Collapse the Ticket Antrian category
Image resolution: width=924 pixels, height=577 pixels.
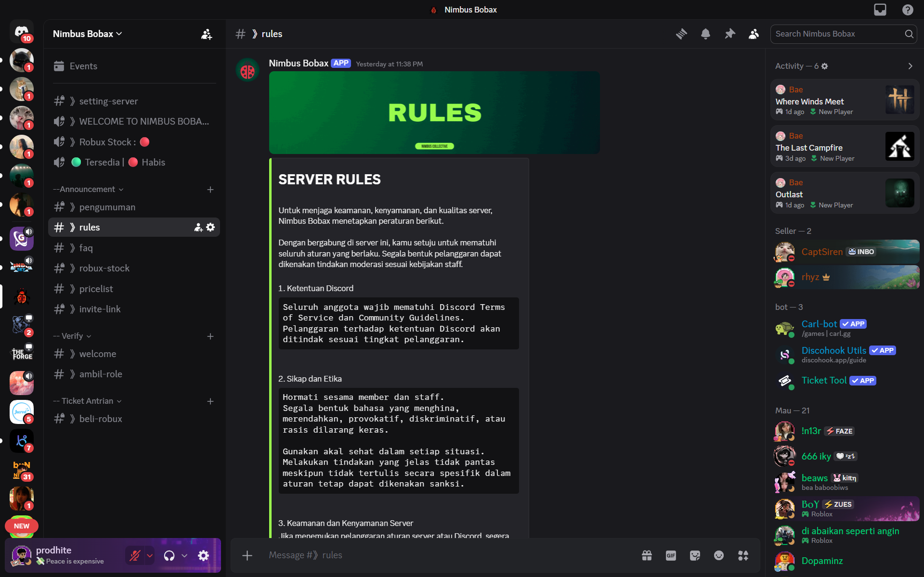87,401
